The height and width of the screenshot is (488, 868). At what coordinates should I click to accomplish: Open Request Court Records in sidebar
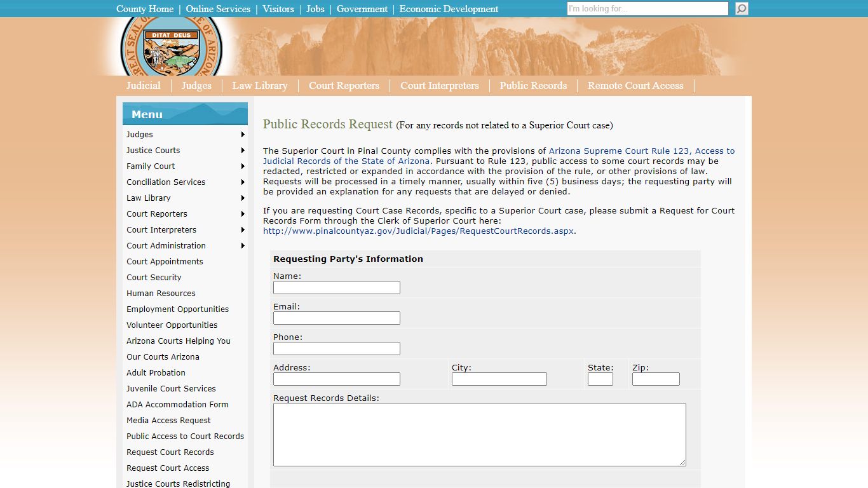pyautogui.click(x=170, y=452)
